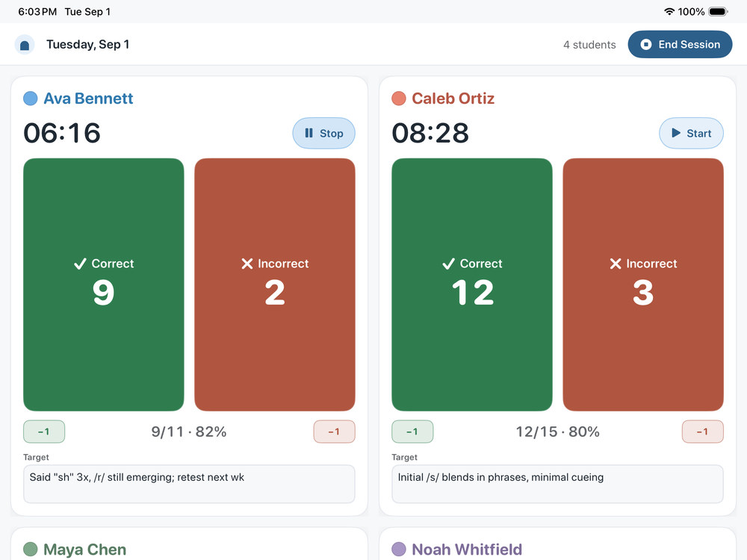Decrease Caleb Ortiz's incorrect count by one
Viewport: 747px width, 560px height.
click(x=703, y=432)
